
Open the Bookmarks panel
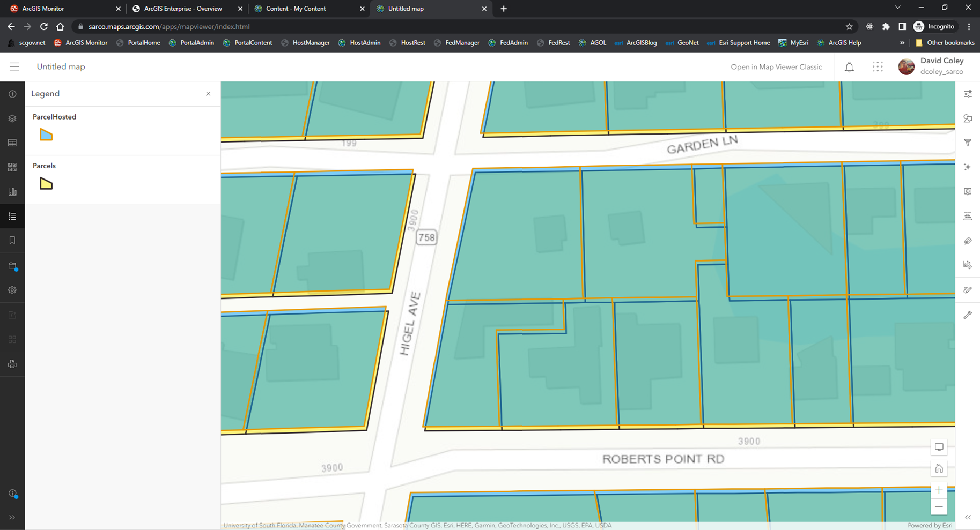point(13,240)
